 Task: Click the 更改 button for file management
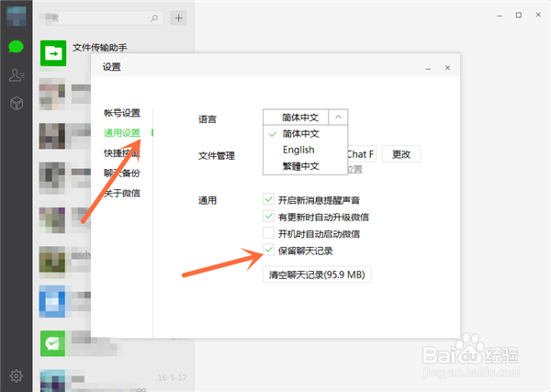pyautogui.click(x=401, y=154)
